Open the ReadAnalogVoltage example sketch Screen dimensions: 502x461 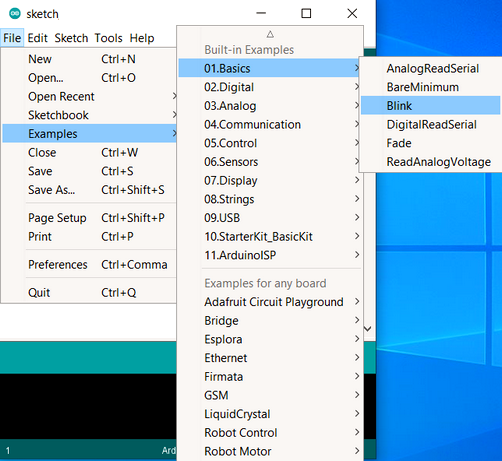tap(431, 162)
